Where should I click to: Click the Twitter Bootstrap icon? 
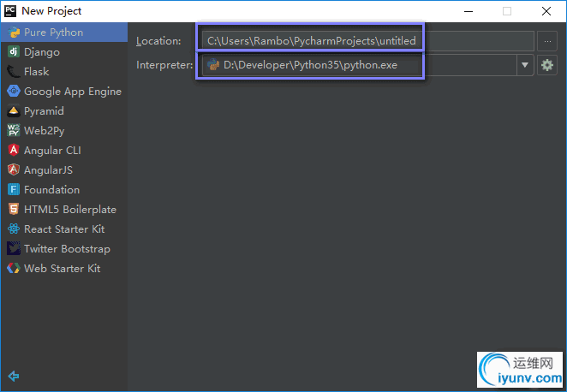[14, 248]
